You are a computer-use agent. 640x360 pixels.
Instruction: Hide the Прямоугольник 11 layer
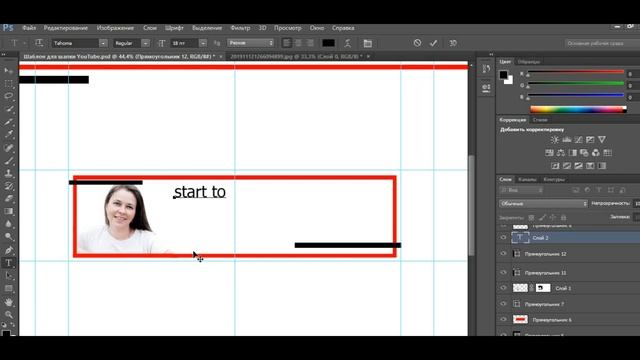point(503,272)
